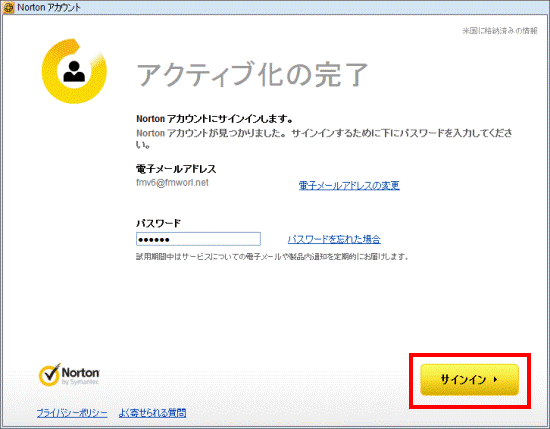Click the アクティブ化の完了 heading
This screenshot has width=550, height=429.
coord(252,74)
